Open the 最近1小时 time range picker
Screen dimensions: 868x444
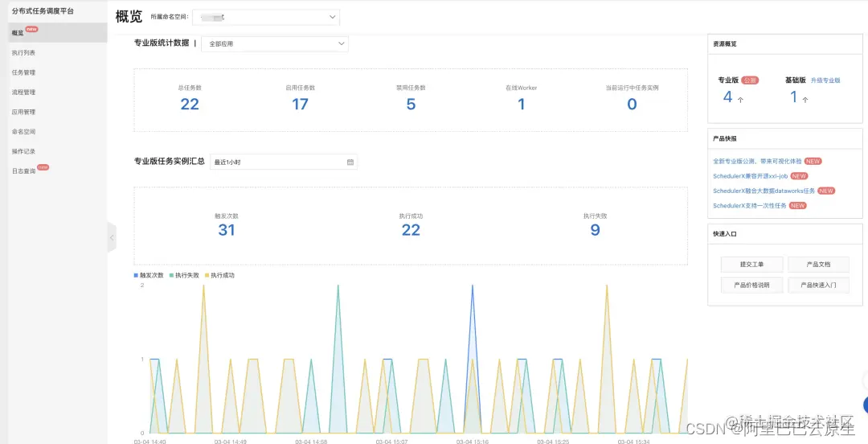pos(284,162)
